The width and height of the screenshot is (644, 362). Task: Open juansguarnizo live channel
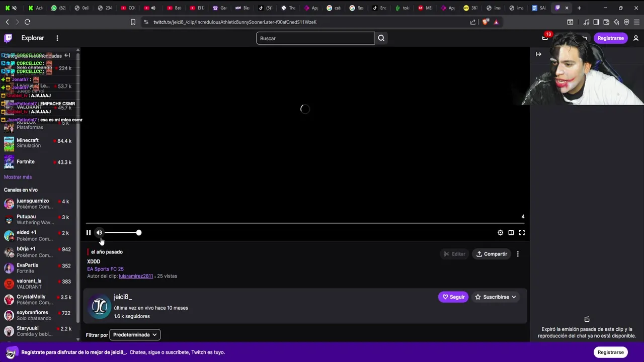click(38, 204)
